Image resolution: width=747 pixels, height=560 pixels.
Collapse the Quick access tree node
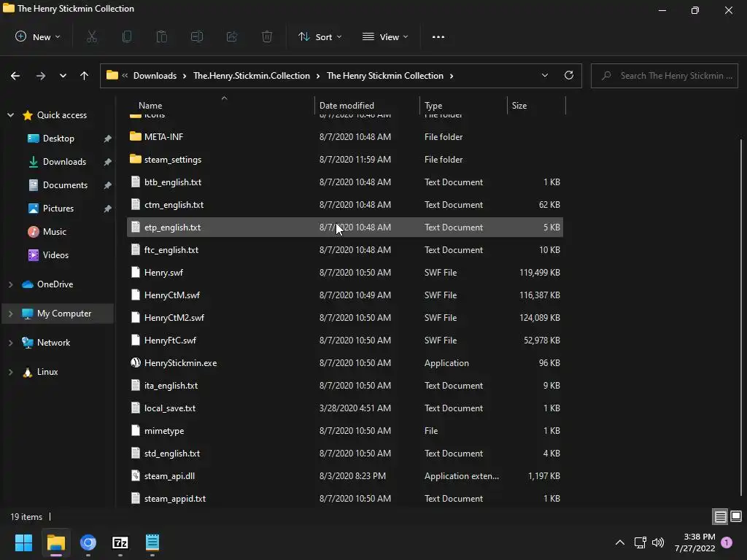[x=10, y=115]
